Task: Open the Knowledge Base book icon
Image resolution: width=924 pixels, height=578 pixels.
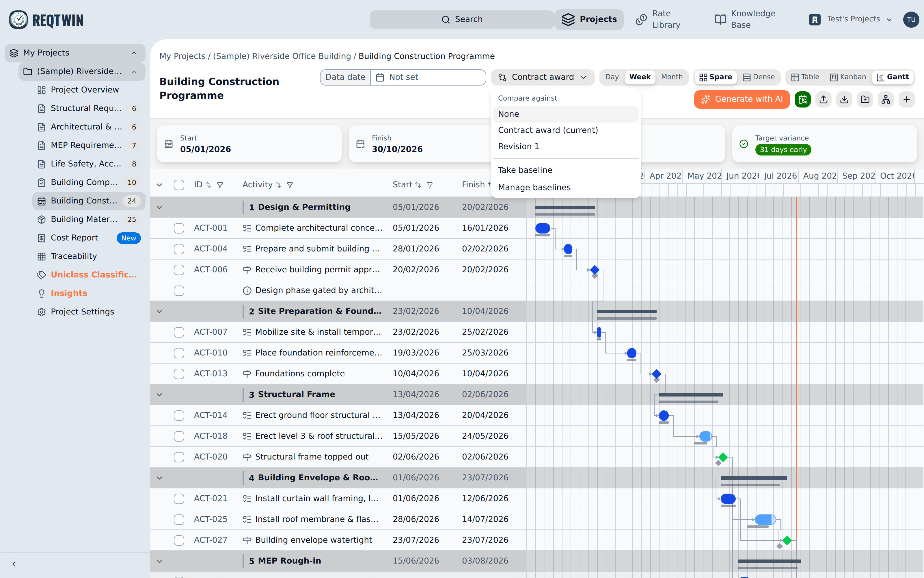Action: (720, 19)
